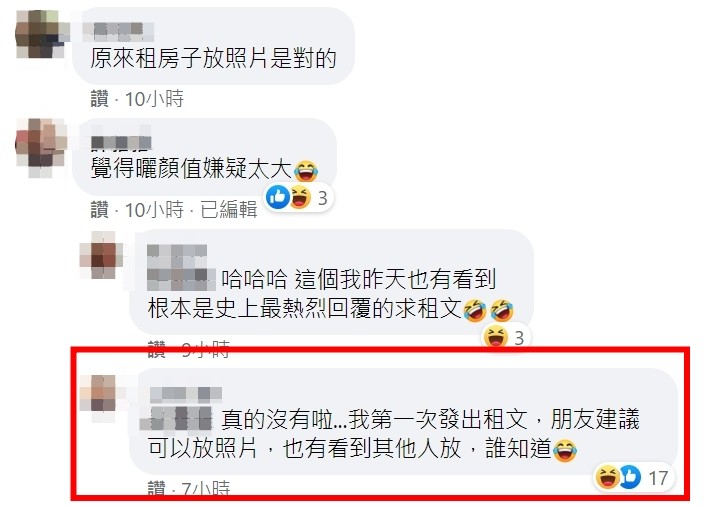Open the thumbs-up reaction icon with count 3
717x506 pixels.
tap(278, 197)
